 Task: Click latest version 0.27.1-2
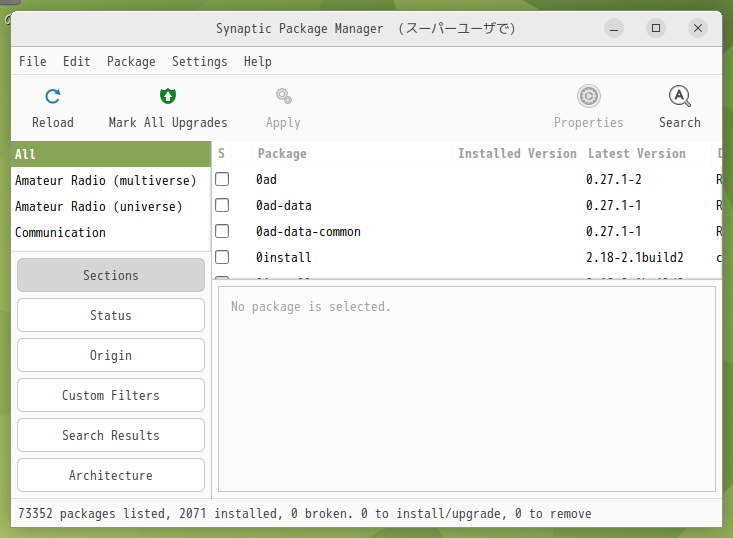tap(613, 179)
